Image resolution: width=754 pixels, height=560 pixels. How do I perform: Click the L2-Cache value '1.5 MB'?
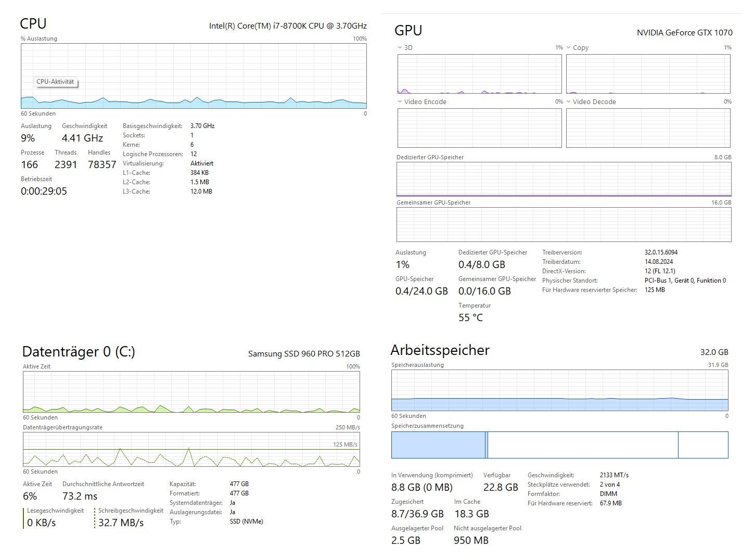[x=199, y=182]
